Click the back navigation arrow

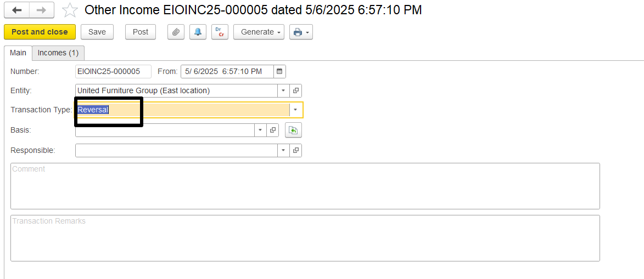pyautogui.click(x=17, y=10)
